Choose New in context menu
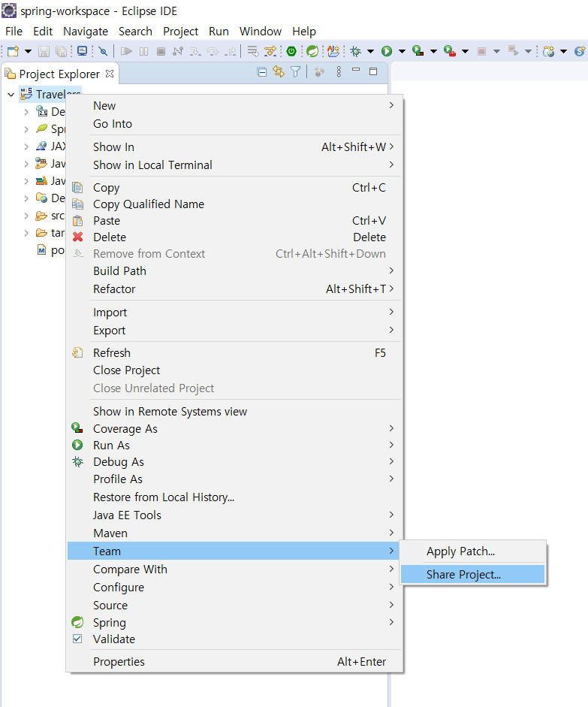 [x=234, y=105]
